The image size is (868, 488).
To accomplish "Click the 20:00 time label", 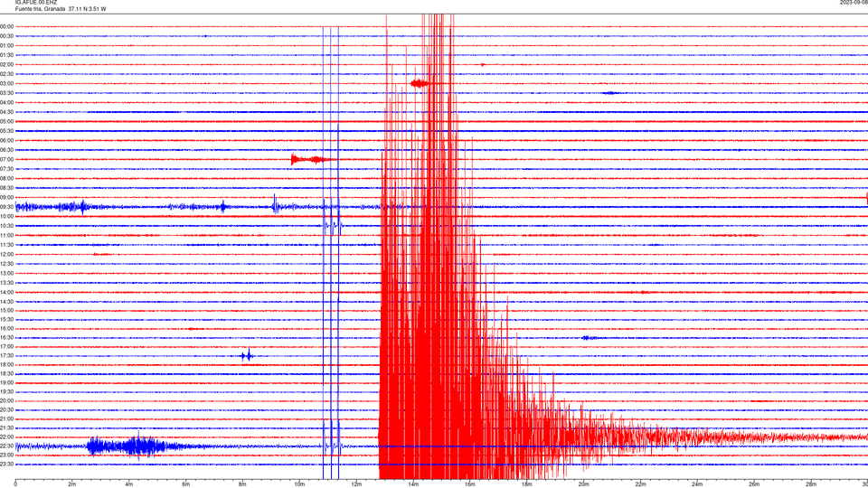I will pyautogui.click(x=6, y=400).
